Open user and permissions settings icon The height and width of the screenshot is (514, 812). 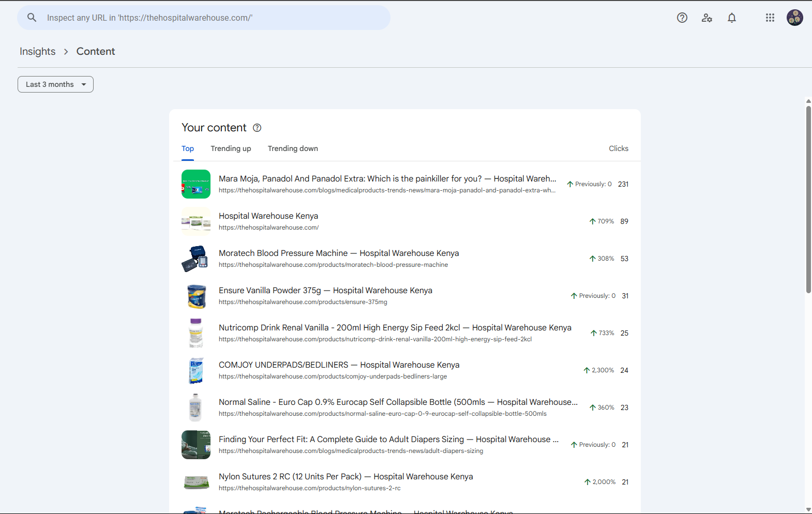click(707, 18)
